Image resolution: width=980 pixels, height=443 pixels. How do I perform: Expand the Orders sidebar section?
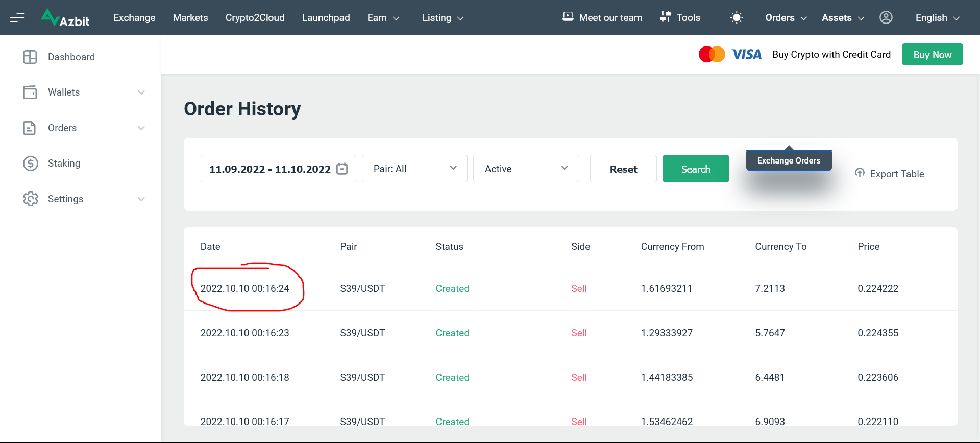tap(141, 128)
